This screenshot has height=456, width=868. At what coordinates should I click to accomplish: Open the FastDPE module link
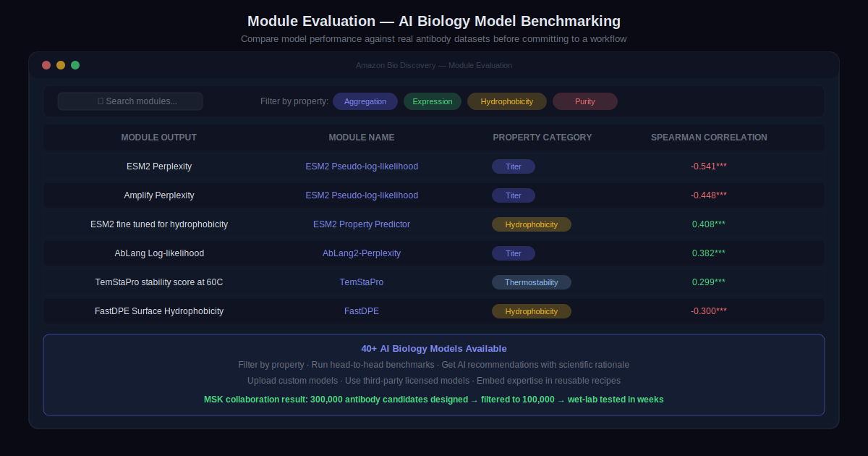pos(362,311)
